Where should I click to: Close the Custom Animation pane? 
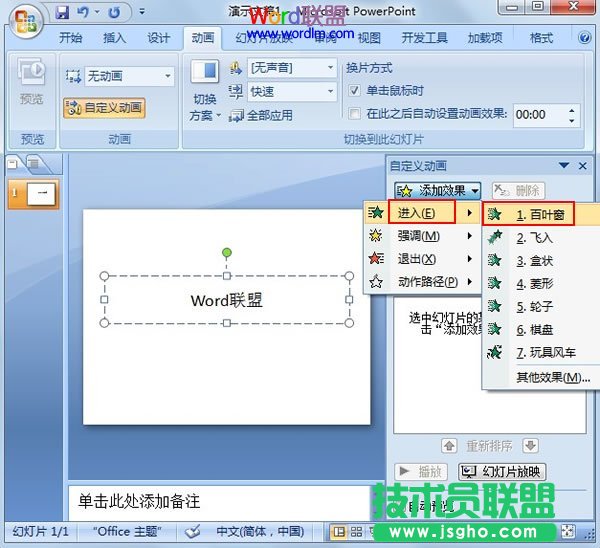[583, 165]
